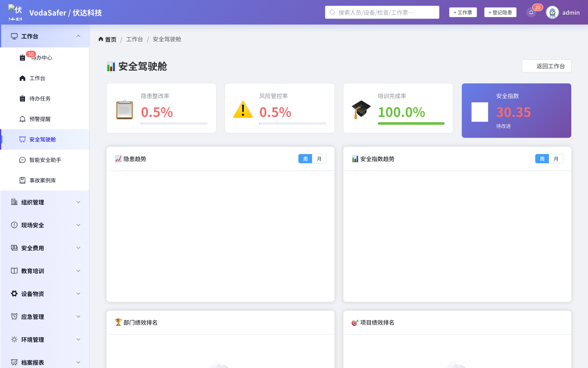Image resolution: width=588 pixels, height=368 pixels.
Task: Click the warning triangle on 风险管控率 card
Action: coord(243,110)
